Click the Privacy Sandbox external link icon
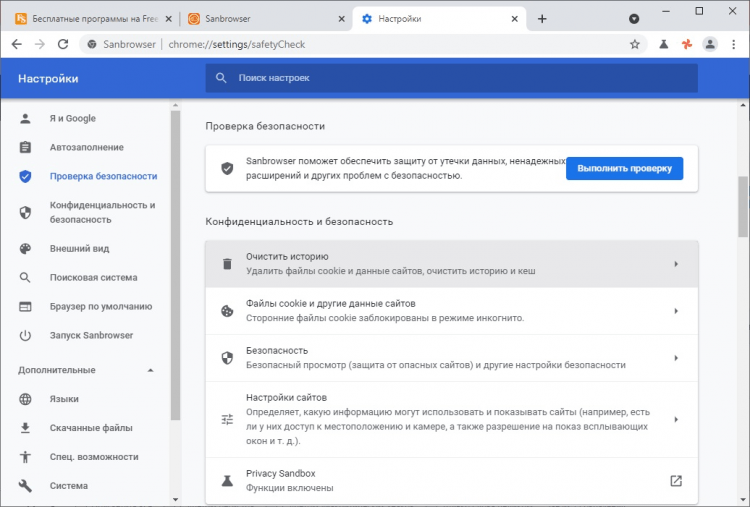750x507 pixels. pyautogui.click(x=676, y=481)
